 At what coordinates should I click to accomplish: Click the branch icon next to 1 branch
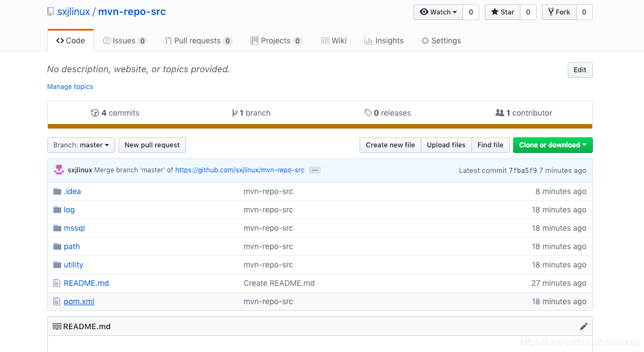[x=234, y=113]
